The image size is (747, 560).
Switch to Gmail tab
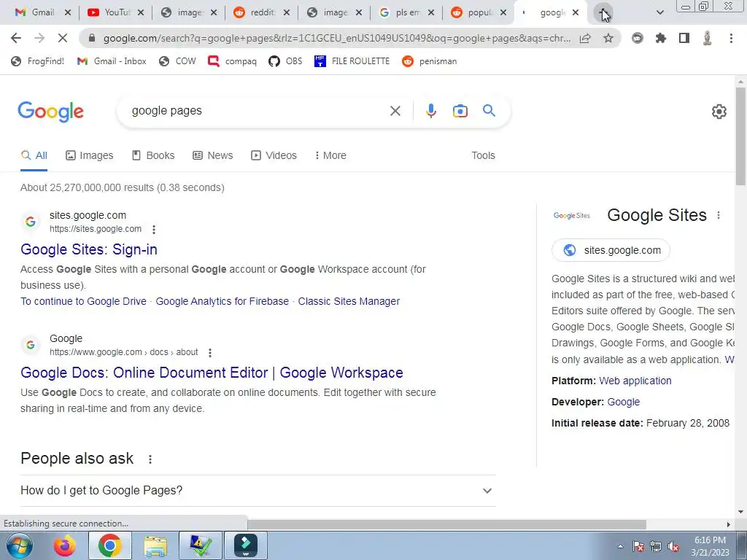42,13
